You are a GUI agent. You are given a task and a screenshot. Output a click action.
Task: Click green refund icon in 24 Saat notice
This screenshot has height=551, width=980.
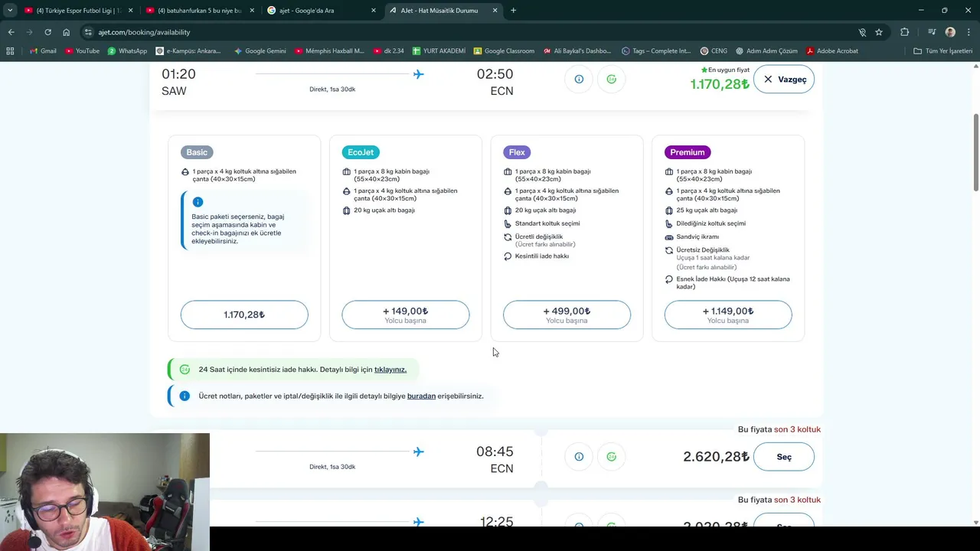tap(185, 370)
